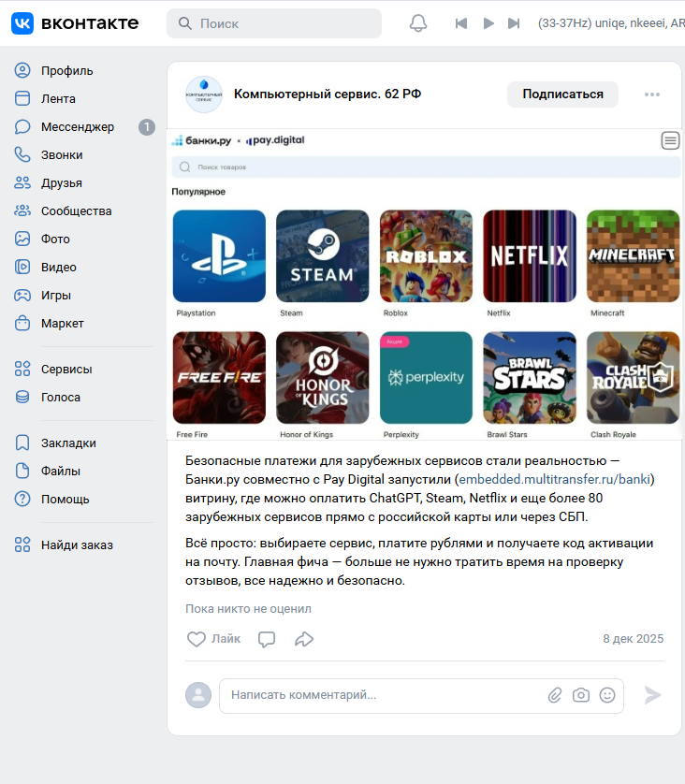685x784 pixels.
Task: Click the Поиск товаров field in image
Action: [426, 167]
